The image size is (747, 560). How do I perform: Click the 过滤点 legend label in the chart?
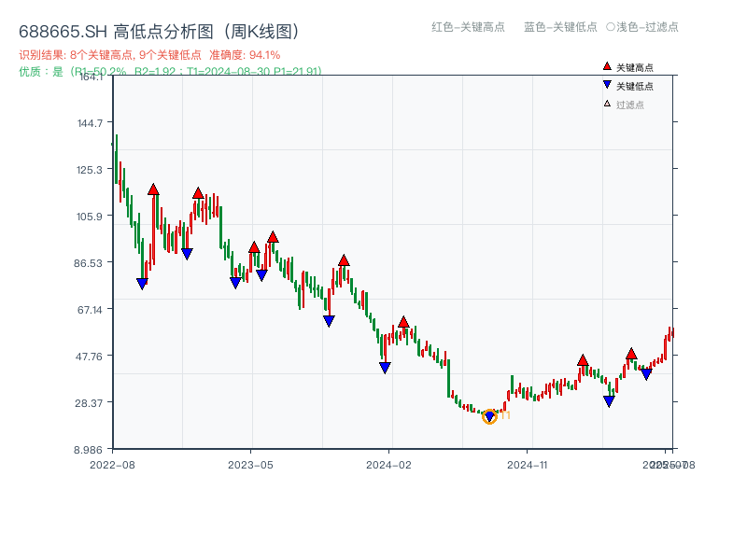pos(629,105)
